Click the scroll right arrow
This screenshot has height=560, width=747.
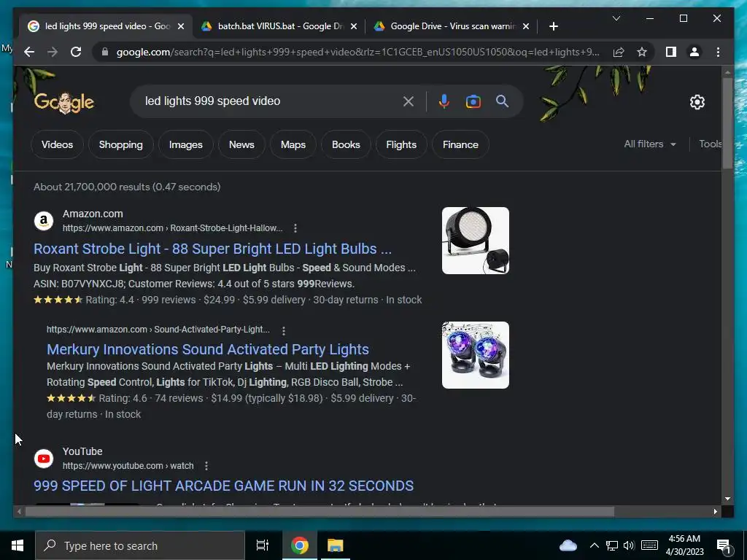click(715, 511)
